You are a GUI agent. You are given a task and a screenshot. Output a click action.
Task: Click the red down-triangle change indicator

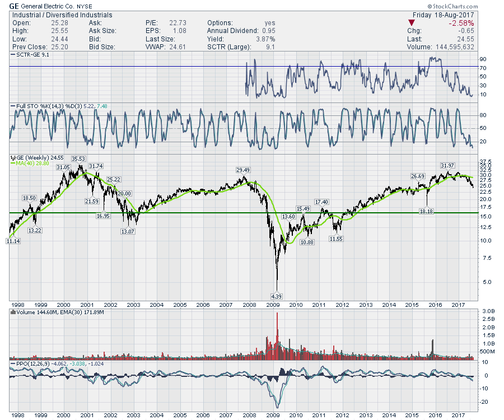click(412, 23)
